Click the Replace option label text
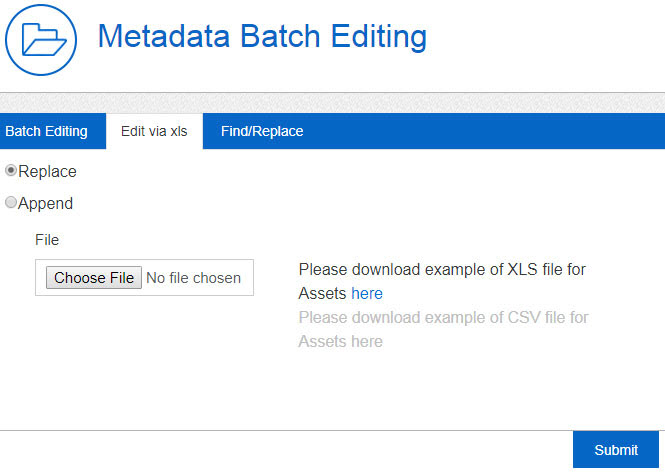The image size is (665, 474). coord(47,171)
